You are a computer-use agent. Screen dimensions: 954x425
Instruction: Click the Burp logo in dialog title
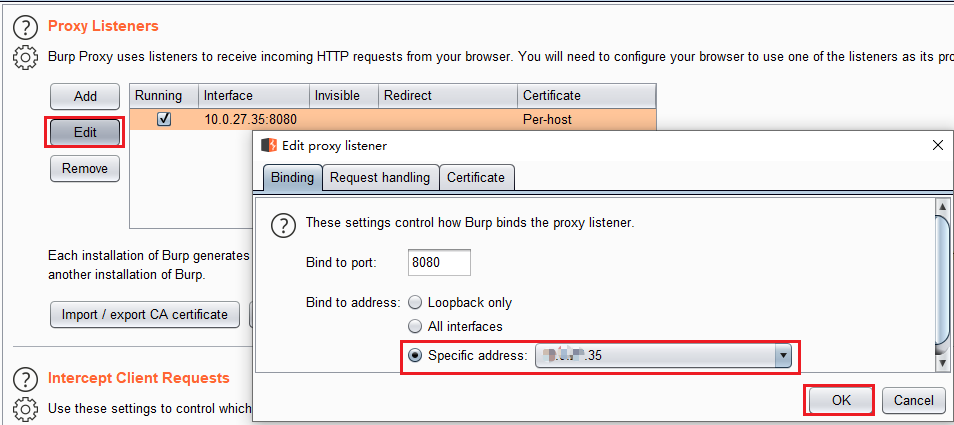[x=268, y=145]
